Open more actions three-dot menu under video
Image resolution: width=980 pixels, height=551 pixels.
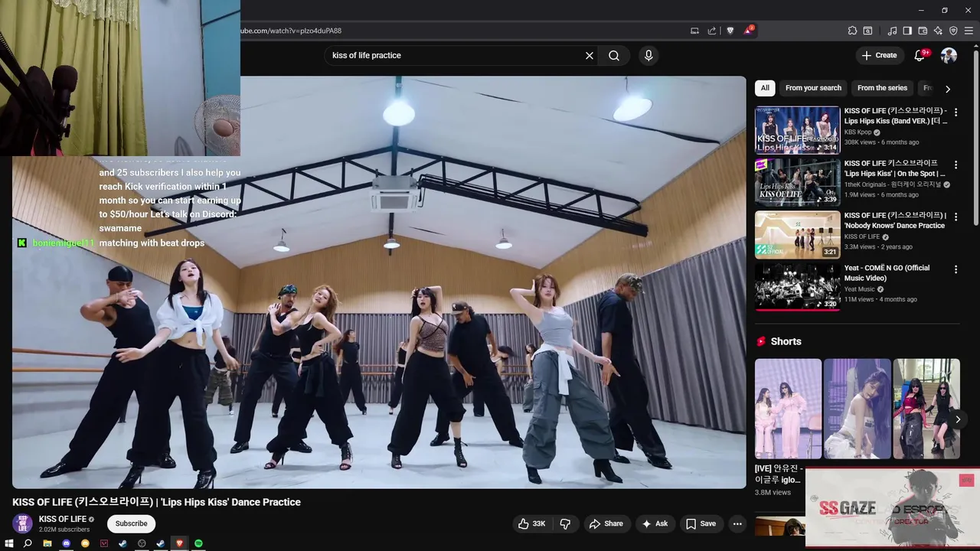point(737,523)
